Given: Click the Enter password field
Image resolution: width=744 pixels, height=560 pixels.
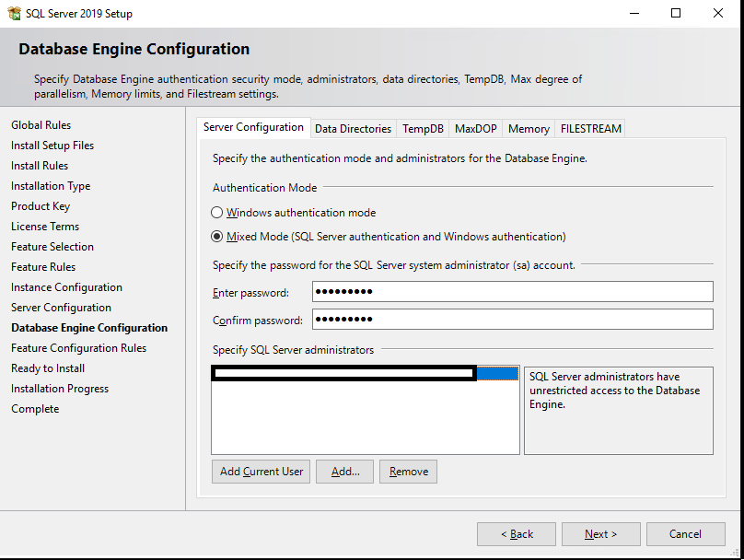Looking at the screenshot, I should (x=512, y=291).
